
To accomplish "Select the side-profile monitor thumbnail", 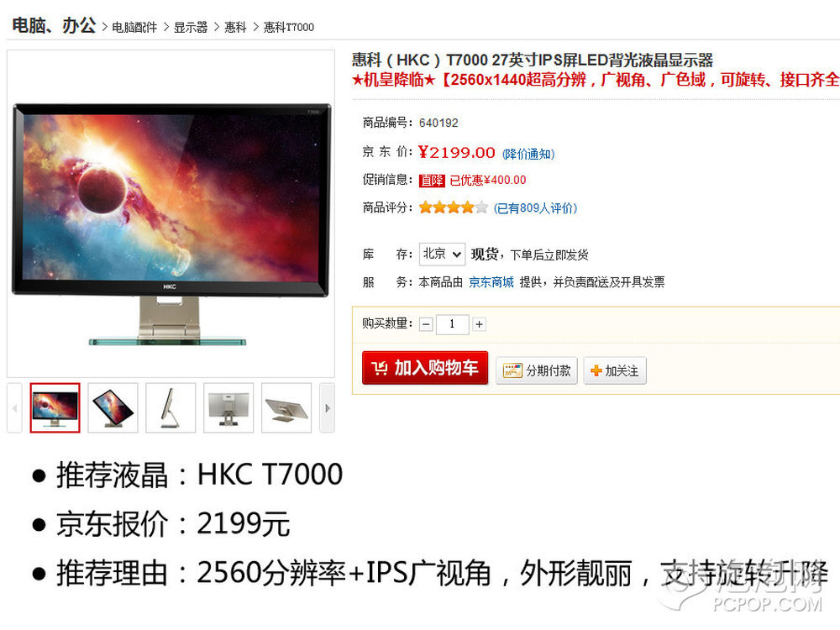I will tap(171, 407).
